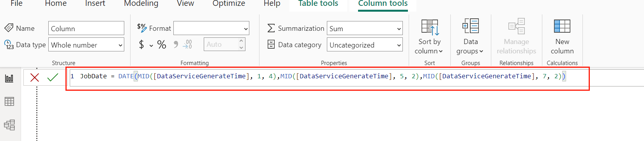Open Data groups menu
This screenshot has width=644, height=141.
tap(471, 37)
